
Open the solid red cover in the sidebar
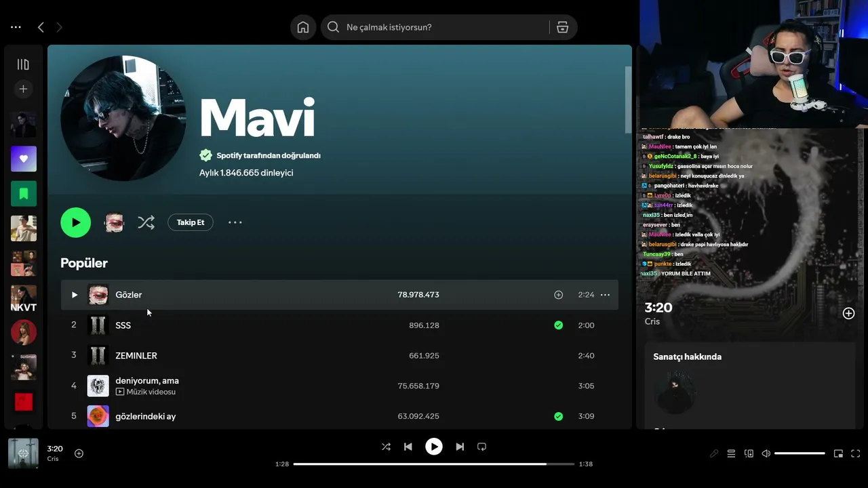click(x=24, y=403)
